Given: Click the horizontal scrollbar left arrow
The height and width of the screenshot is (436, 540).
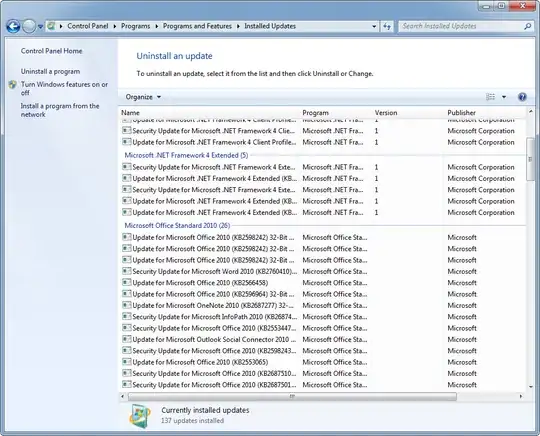Looking at the screenshot, I should [123, 396].
